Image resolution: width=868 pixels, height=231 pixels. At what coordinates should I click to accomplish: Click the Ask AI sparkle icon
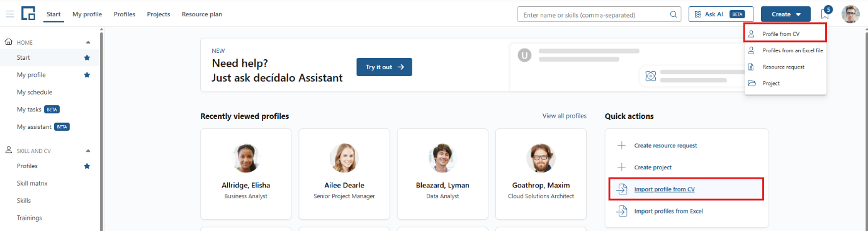click(x=697, y=14)
